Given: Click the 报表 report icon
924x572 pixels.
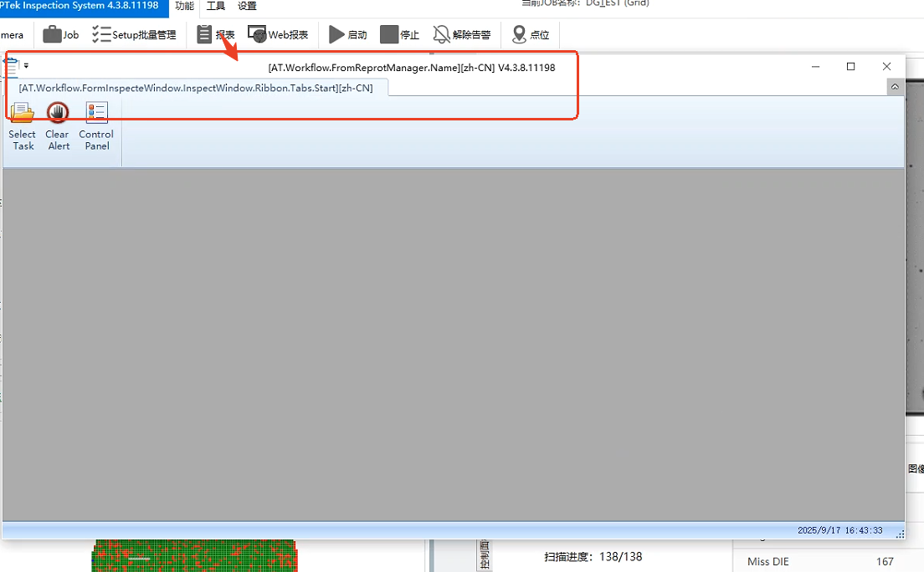Looking at the screenshot, I should (x=204, y=34).
